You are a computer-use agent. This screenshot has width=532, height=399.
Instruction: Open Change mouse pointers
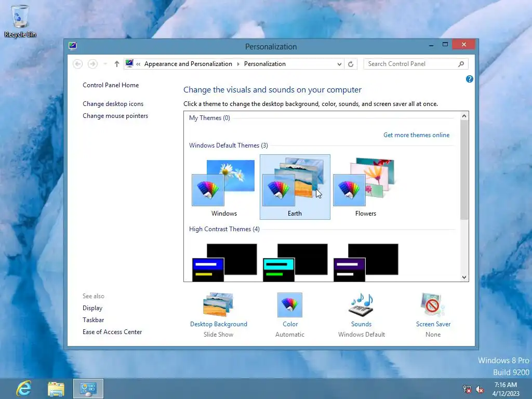click(115, 116)
